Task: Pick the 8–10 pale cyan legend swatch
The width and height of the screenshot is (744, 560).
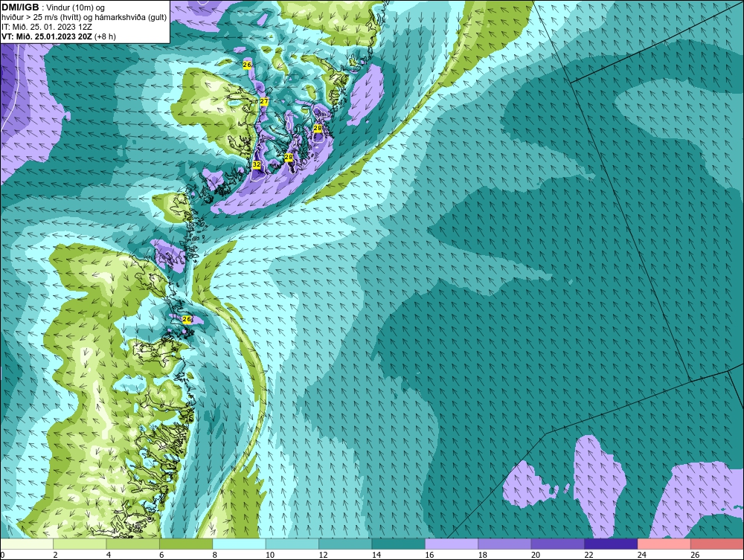Action: click(239, 544)
